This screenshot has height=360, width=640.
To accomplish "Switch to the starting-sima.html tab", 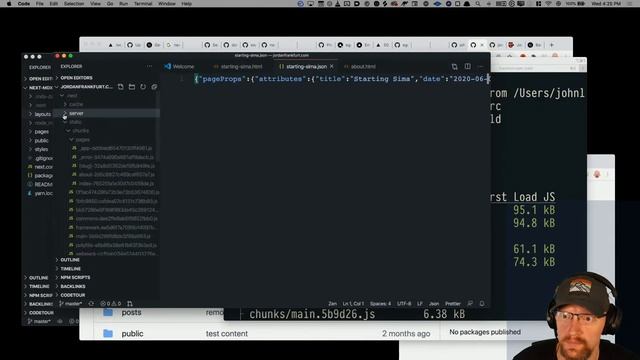I will (x=238, y=66).
